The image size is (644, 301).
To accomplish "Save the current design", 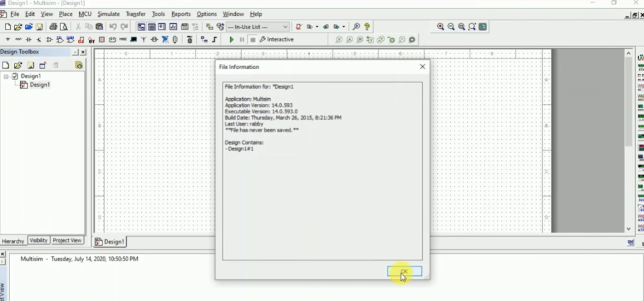I will 39,26.
